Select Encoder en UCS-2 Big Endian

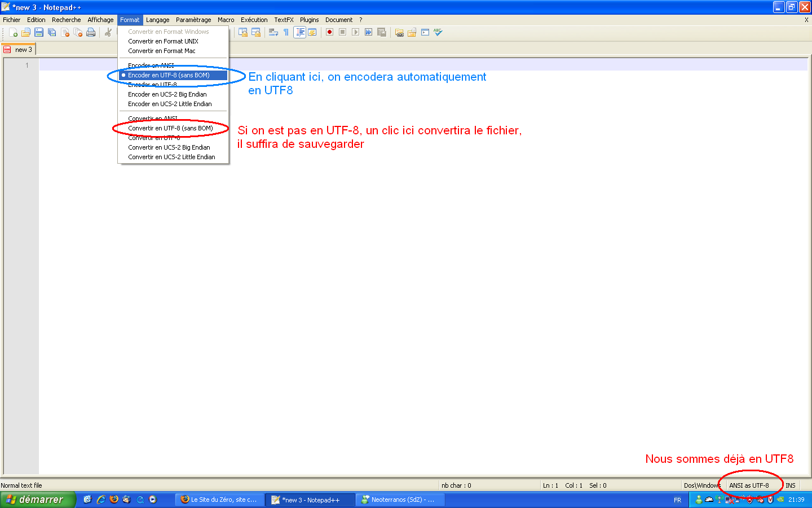point(167,94)
